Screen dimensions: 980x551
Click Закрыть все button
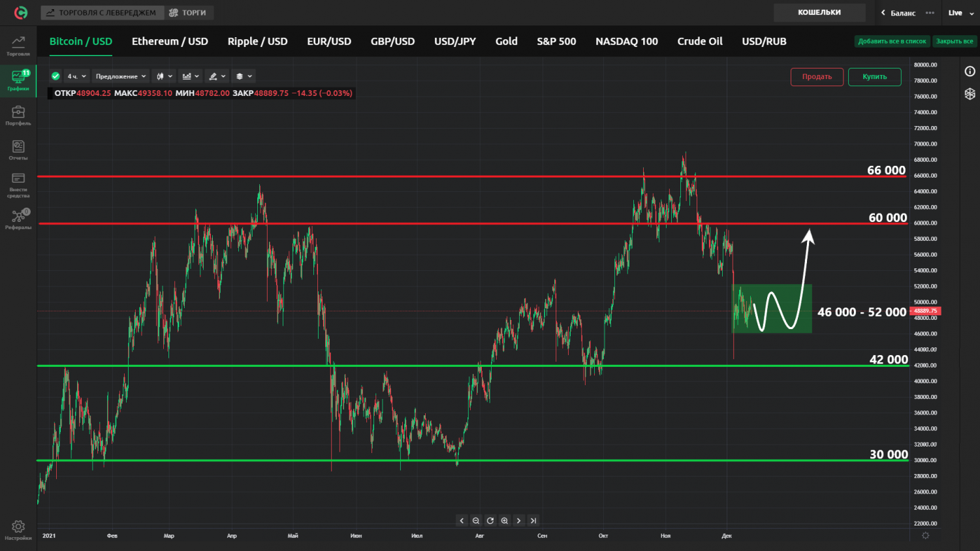tap(955, 41)
